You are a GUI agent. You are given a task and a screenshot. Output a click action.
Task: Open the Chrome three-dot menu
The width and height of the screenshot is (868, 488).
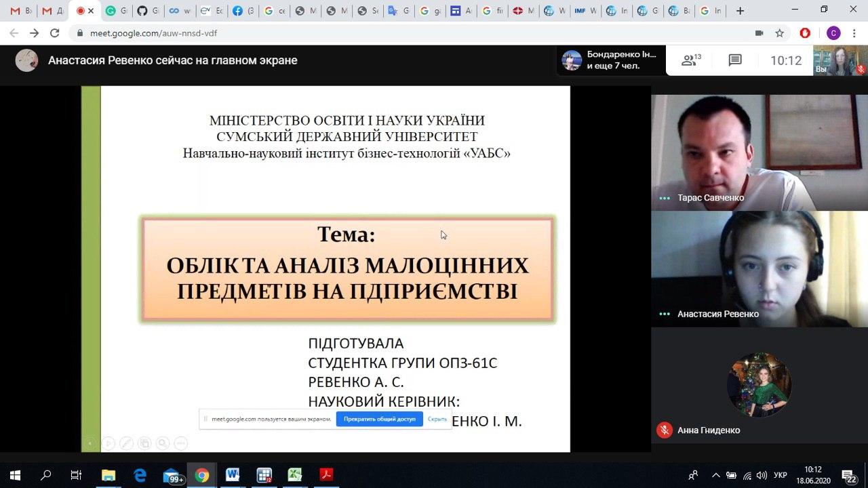[854, 33]
